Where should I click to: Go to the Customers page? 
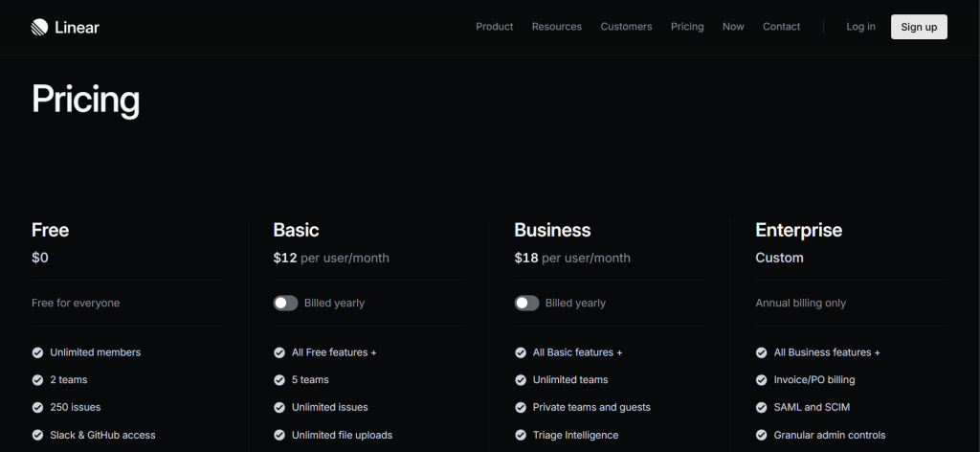click(x=626, y=27)
